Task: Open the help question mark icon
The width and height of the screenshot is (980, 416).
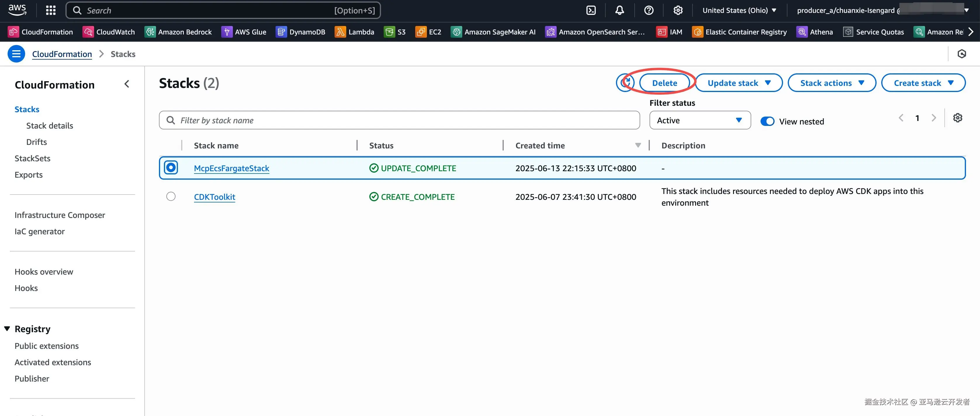Action: (x=649, y=10)
